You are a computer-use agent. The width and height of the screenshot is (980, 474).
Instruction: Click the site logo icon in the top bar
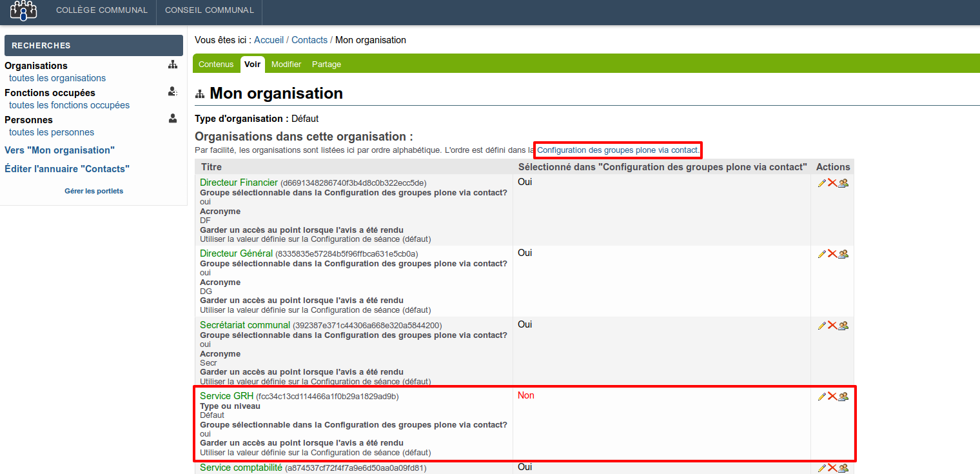point(23,10)
